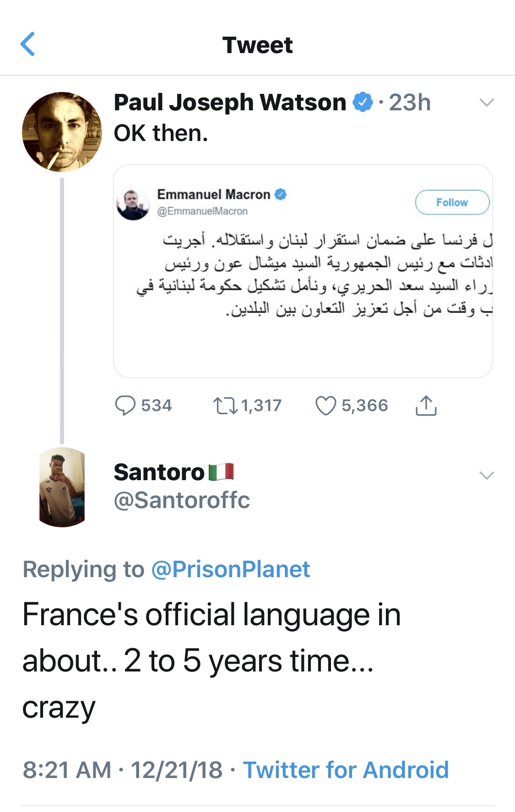Open Emmanuel Macron's small avatar
Image resolution: width=515 pixels, height=812 pixels.
(x=133, y=204)
